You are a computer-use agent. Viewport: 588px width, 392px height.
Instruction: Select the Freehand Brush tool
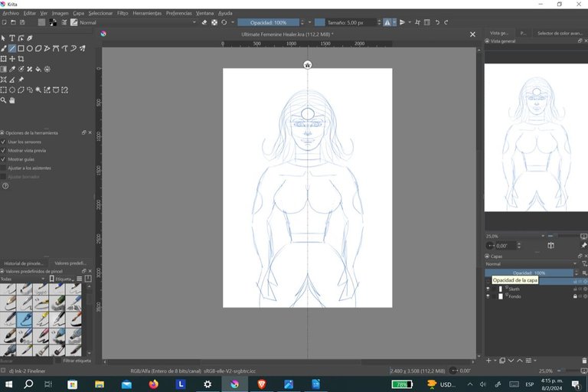(x=3, y=48)
